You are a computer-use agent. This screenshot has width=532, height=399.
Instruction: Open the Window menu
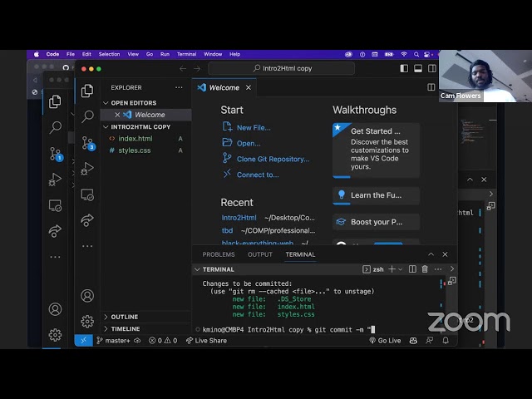[x=213, y=54]
